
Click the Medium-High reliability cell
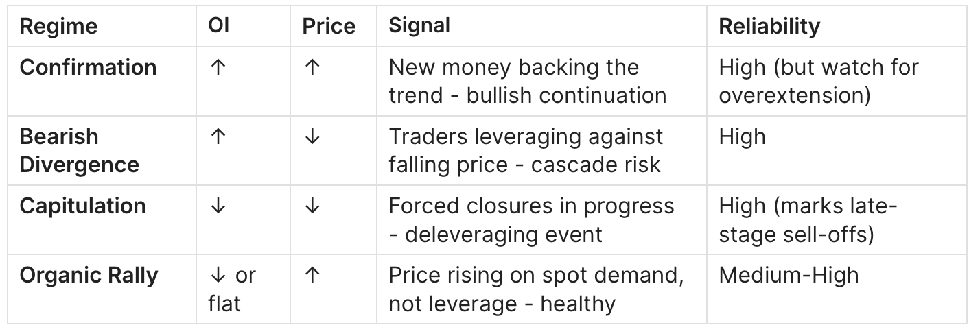pos(789,275)
